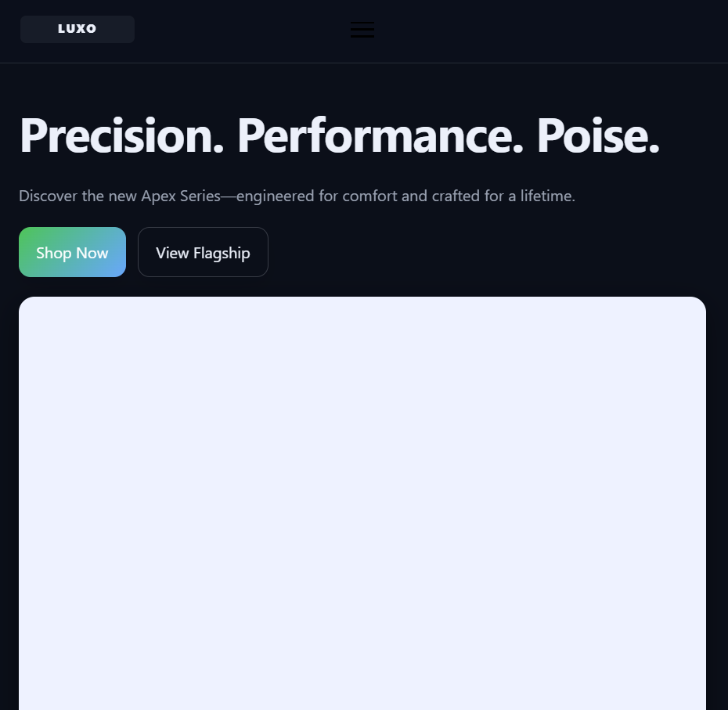Click the LUXO brand logo

77,29
